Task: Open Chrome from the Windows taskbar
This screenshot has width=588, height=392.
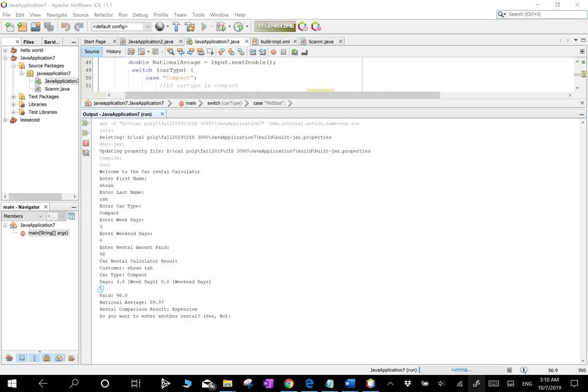Action: (288, 383)
